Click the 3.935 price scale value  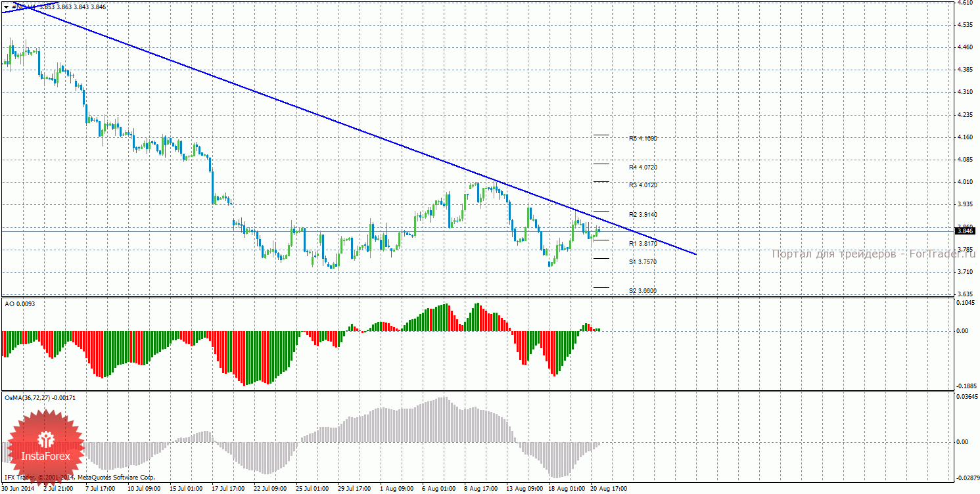tap(965, 204)
